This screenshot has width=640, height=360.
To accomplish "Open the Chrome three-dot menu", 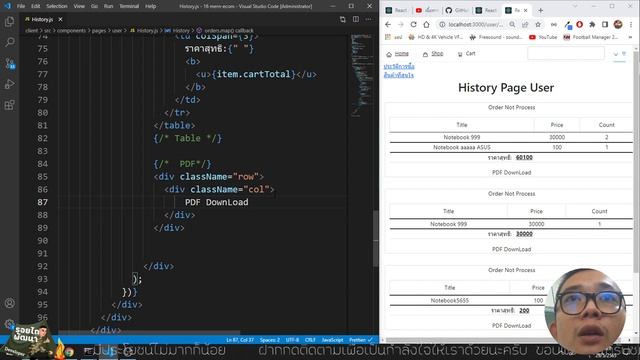I will (x=631, y=24).
